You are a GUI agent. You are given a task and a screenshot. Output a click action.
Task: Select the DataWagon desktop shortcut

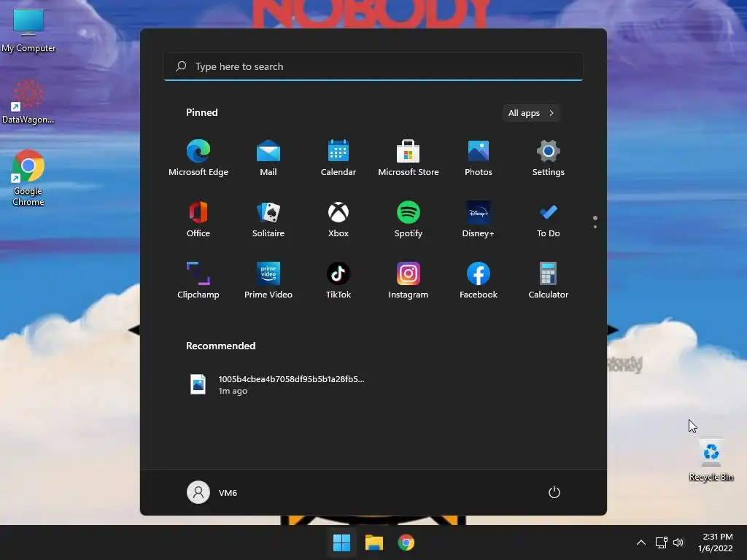28,102
